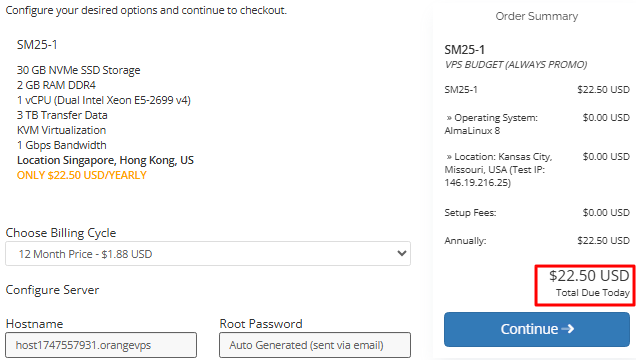636x360 pixels.
Task: Click the Location Singapore, Hong Kong, US text
Action: click(105, 161)
